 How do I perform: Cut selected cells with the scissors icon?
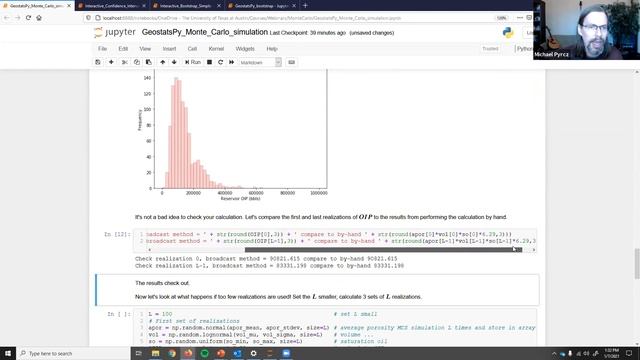click(x=124, y=62)
